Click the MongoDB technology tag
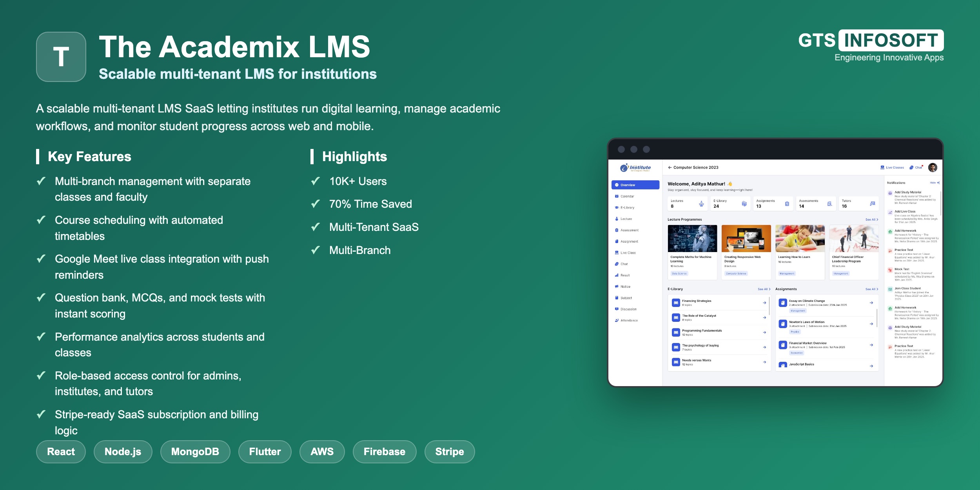This screenshot has width=980, height=490. coord(195,452)
